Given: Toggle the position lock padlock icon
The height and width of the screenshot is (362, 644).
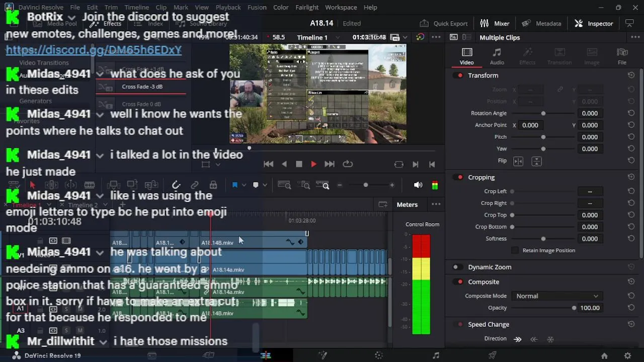Looking at the screenshot, I should point(213,185).
